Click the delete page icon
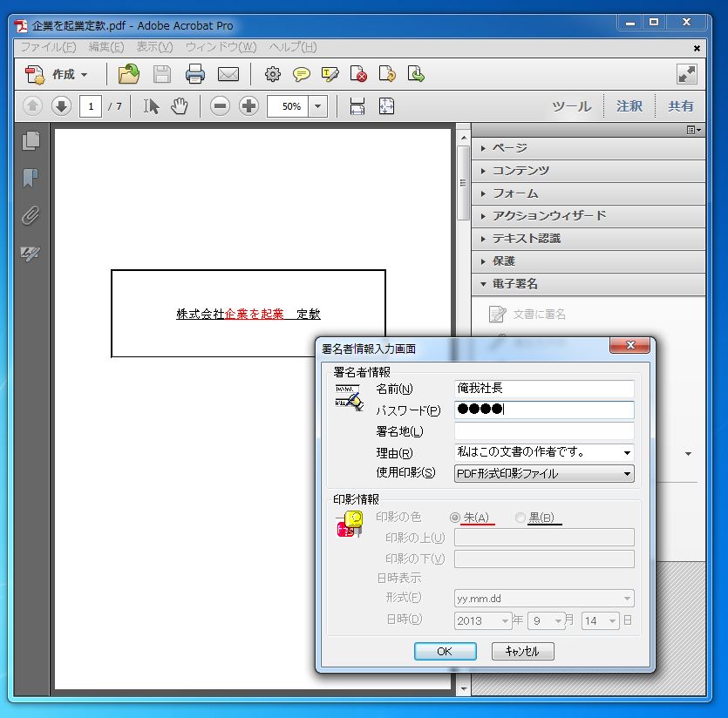This screenshot has width=728, height=718. [x=358, y=74]
